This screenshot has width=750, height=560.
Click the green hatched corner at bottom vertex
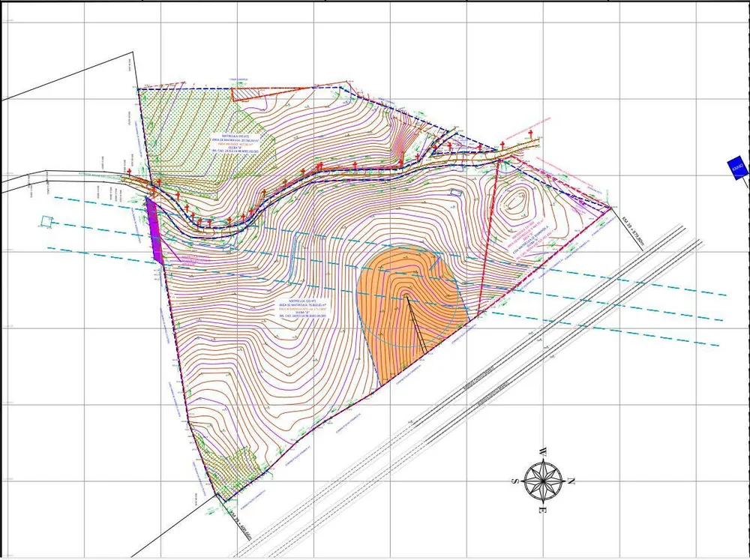tap(225, 467)
